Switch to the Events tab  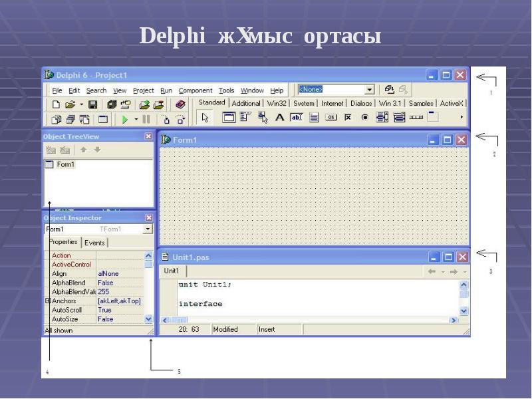click(x=94, y=243)
